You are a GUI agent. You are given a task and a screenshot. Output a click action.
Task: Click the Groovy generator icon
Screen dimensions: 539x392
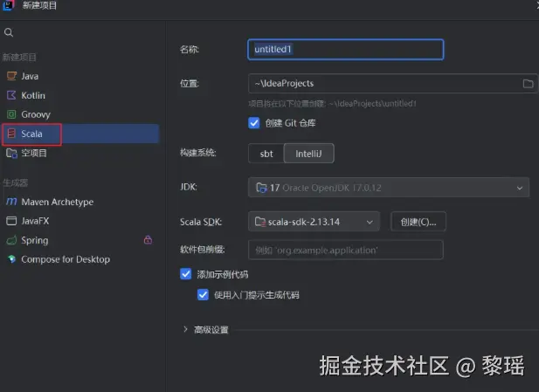pos(11,114)
